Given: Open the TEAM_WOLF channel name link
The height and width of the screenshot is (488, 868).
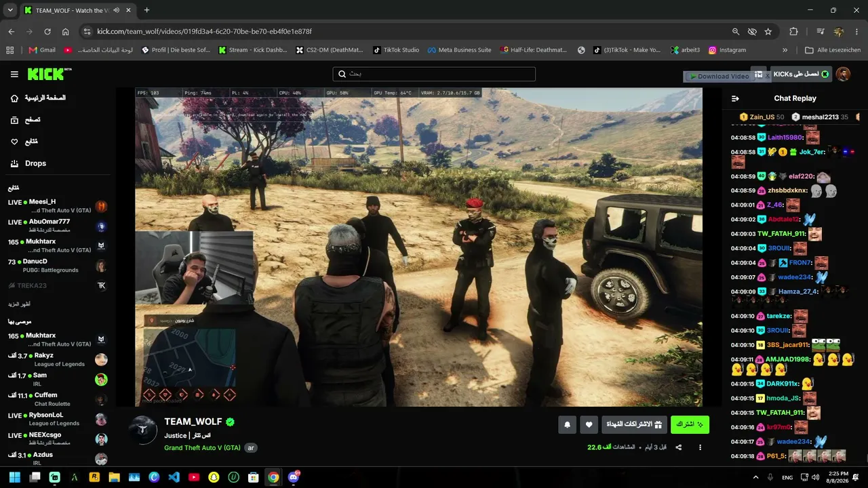Looking at the screenshot, I should 193,422.
